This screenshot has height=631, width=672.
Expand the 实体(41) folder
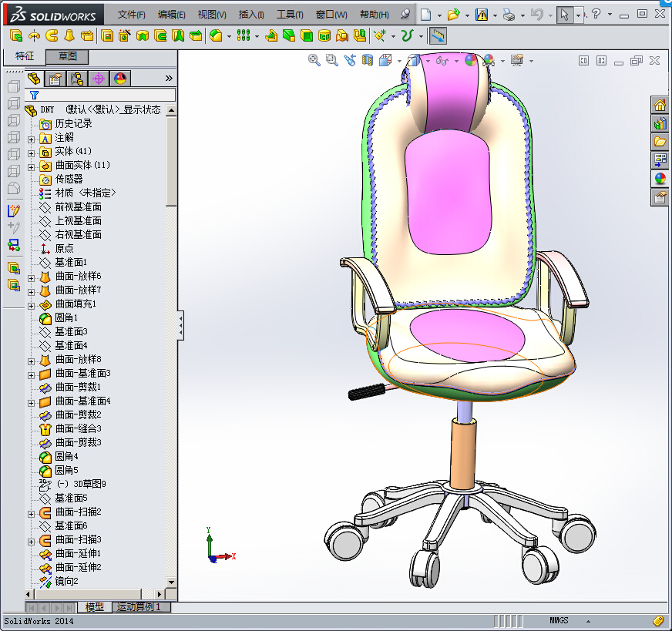point(32,153)
